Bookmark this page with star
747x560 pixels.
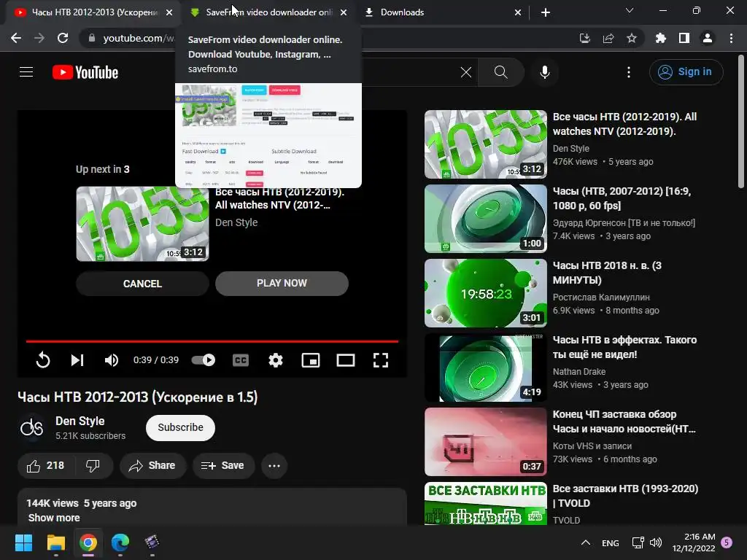coord(632,38)
